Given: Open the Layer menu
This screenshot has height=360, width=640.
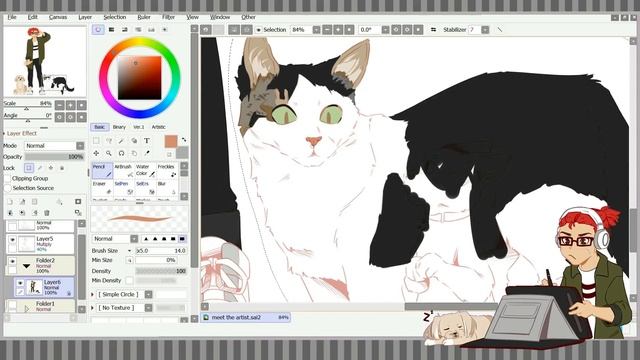Looking at the screenshot, I should 85,17.
